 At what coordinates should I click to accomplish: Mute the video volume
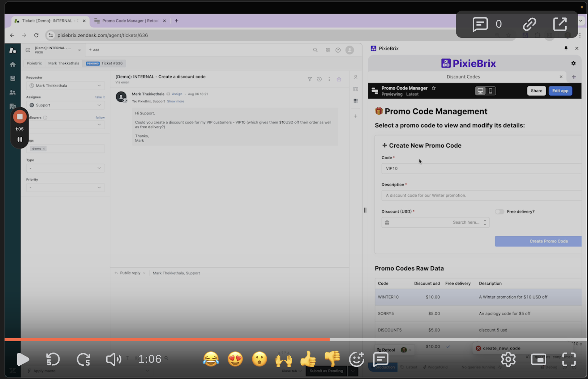113,359
